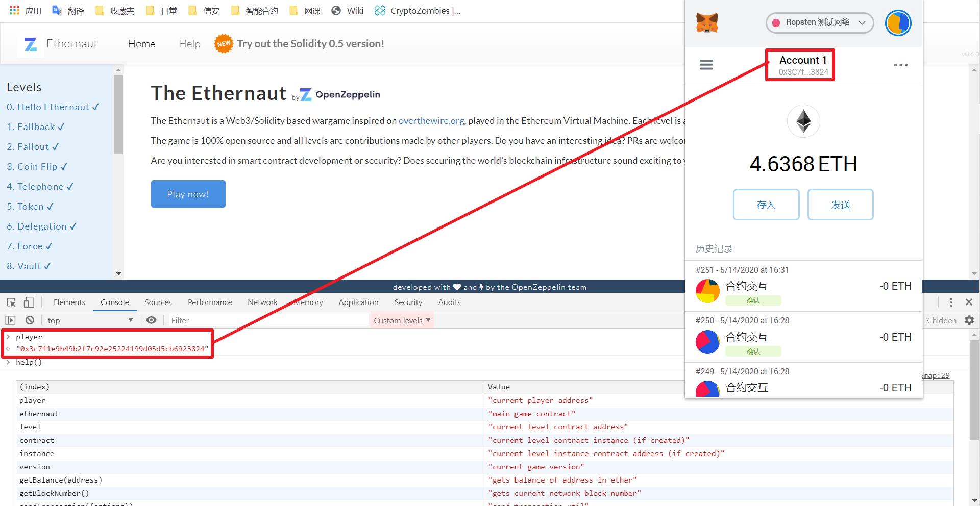Open the MetaMask hamburger menu
The image size is (980, 506).
(x=706, y=65)
